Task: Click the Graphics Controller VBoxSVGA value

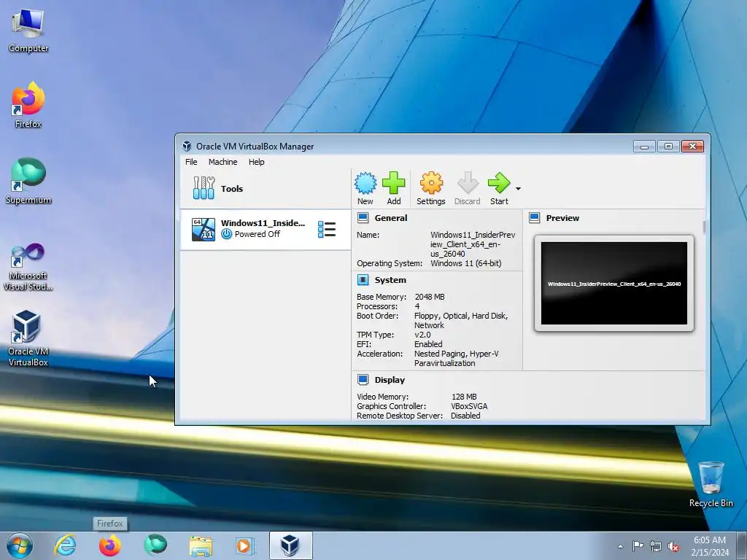Action: click(469, 406)
